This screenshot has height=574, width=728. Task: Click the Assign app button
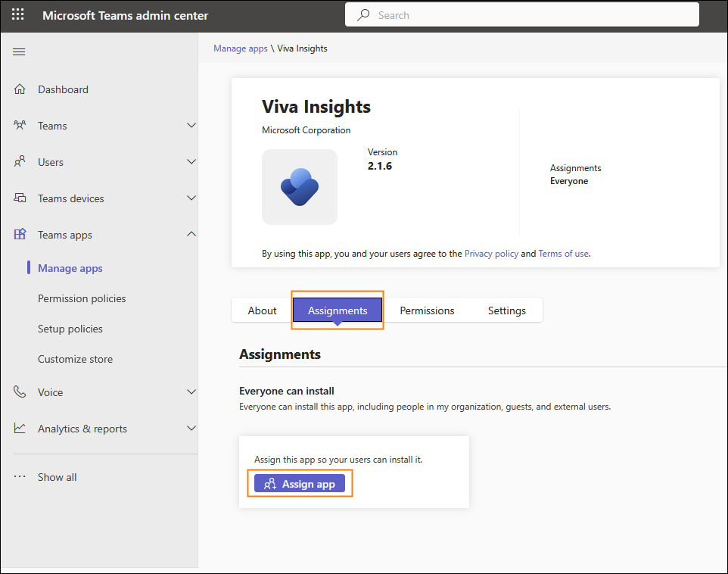300,483
